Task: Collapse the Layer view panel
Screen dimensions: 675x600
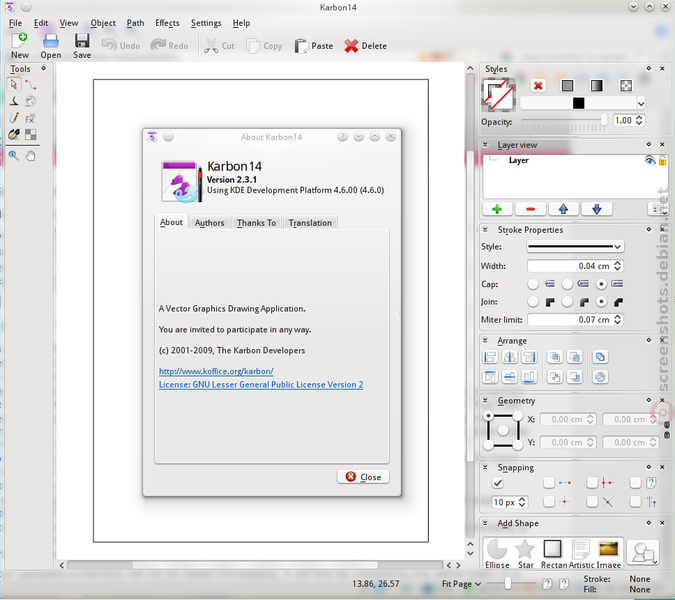Action: pos(485,145)
